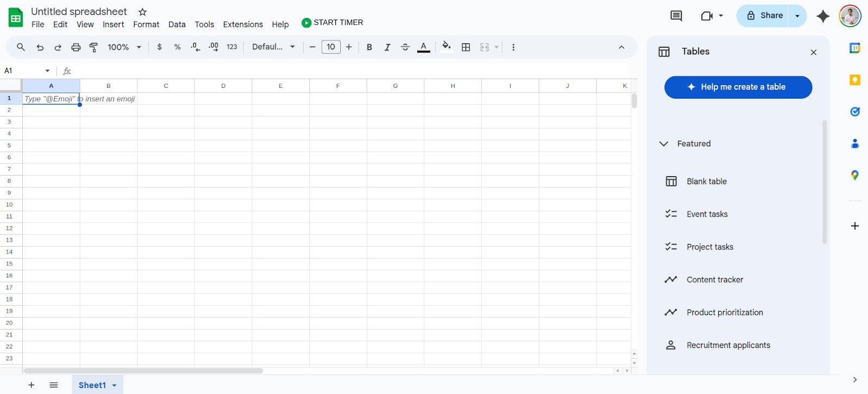Image resolution: width=868 pixels, height=394 pixels.
Task: Toggle italic text formatting
Action: (x=387, y=47)
